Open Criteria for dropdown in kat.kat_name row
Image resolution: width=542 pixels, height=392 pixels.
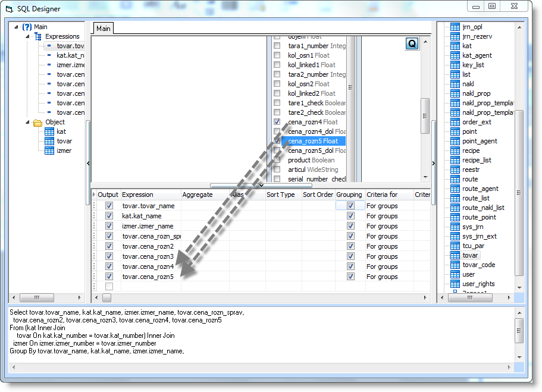(390, 216)
